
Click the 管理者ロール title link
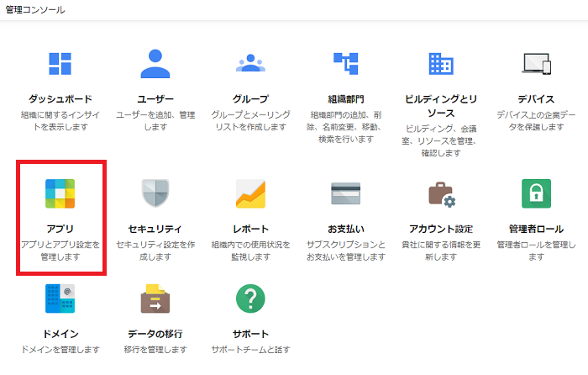pyautogui.click(x=536, y=229)
